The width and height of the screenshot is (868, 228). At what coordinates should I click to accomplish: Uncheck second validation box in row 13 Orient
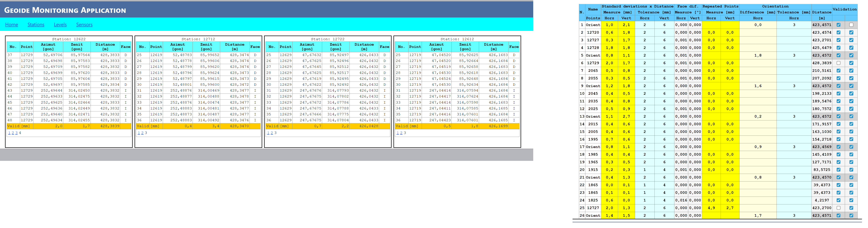click(x=851, y=116)
